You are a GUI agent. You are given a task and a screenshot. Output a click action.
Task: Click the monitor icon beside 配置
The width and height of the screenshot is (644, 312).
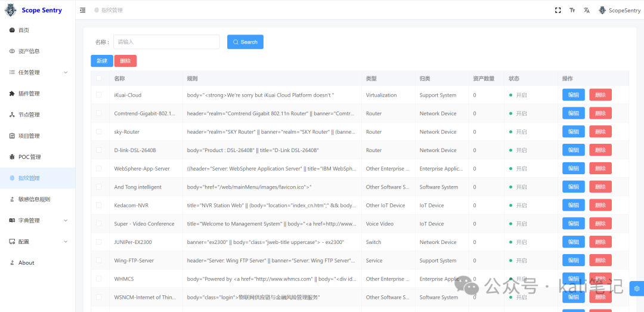point(12,242)
